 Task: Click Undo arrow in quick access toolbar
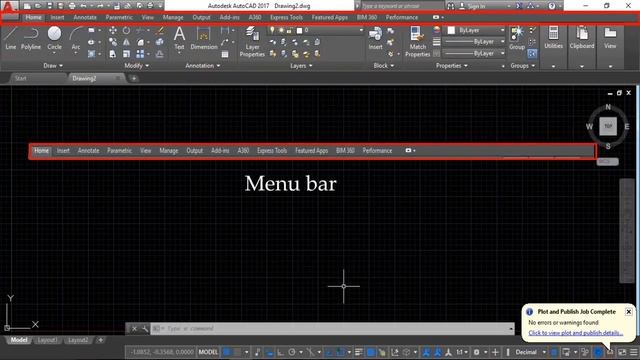83,6
